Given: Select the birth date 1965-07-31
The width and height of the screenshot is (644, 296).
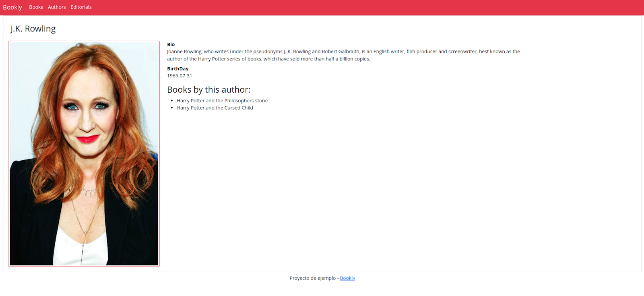Looking at the screenshot, I should click(180, 76).
